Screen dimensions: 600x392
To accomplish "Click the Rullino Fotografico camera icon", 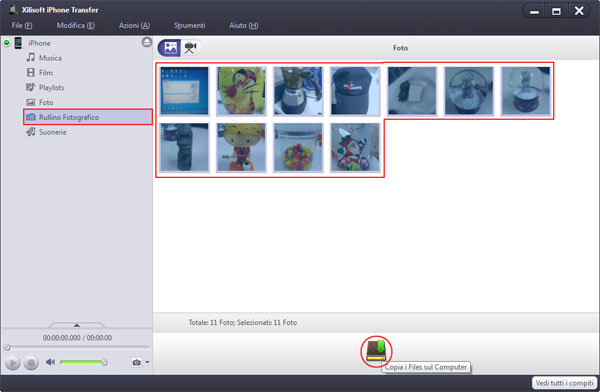I will [x=31, y=117].
